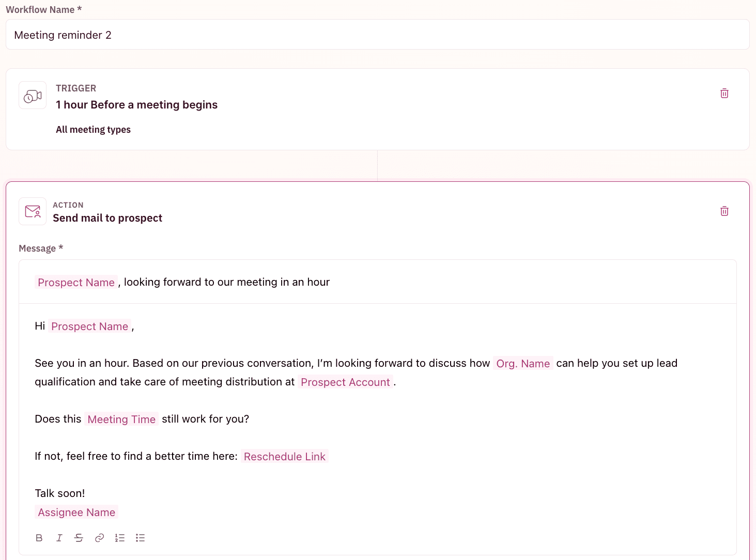
Task: Open the '1 hour Before a meeting begins' trigger
Action: 136,104
